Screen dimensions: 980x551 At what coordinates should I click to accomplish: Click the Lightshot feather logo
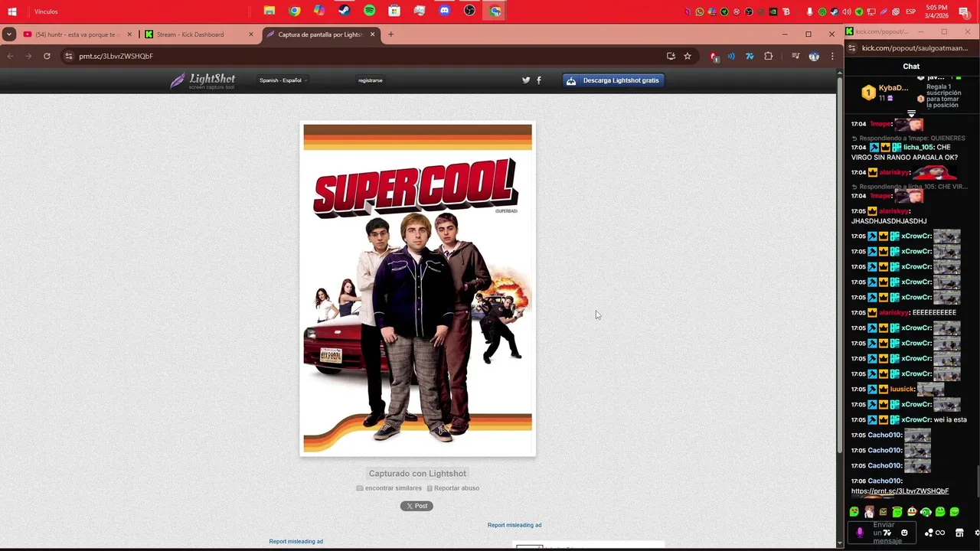point(202,80)
